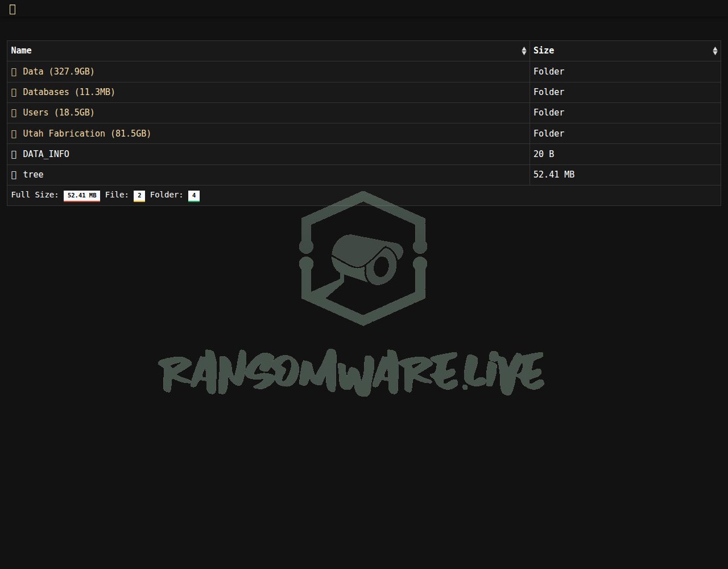
Task: Click the "Full Size:" label in the footer
Action: (x=35, y=195)
